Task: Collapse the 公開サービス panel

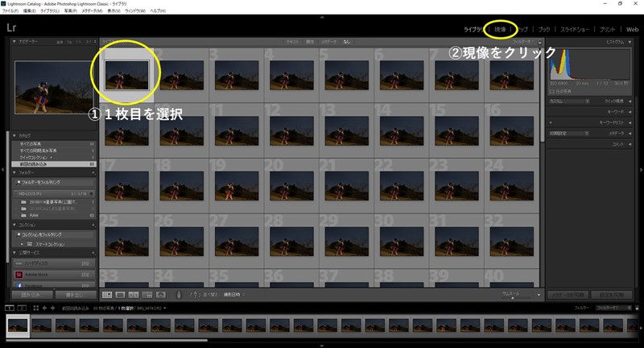Action: tap(14, 253)
